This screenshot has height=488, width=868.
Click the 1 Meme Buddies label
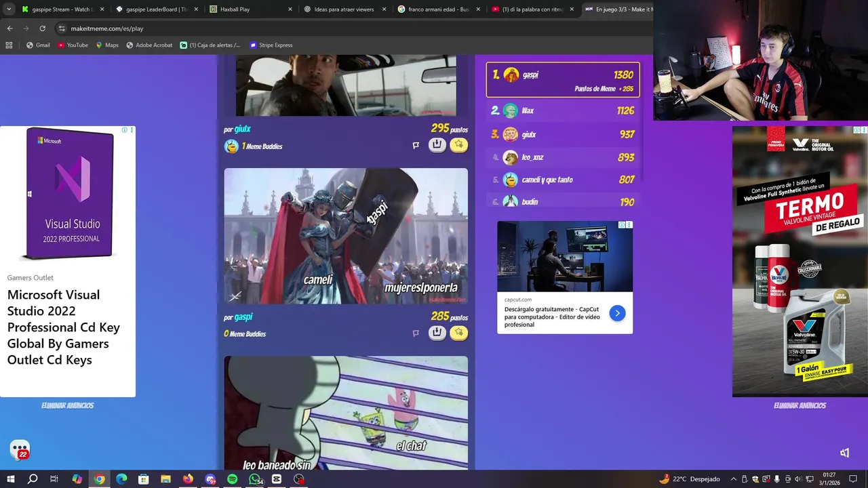pyautogui.click(x=262, y=146)
